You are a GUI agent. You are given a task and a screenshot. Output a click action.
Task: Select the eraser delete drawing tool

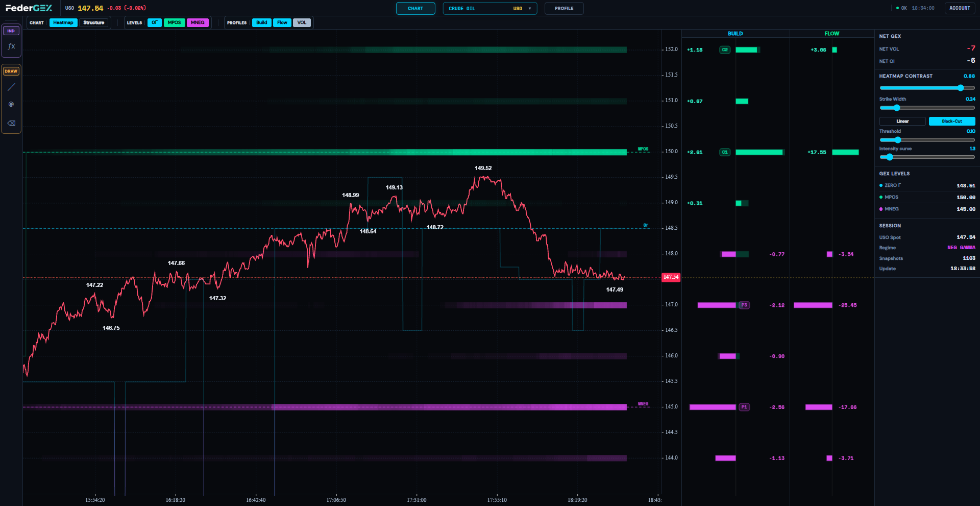click(x=11, y=123)
